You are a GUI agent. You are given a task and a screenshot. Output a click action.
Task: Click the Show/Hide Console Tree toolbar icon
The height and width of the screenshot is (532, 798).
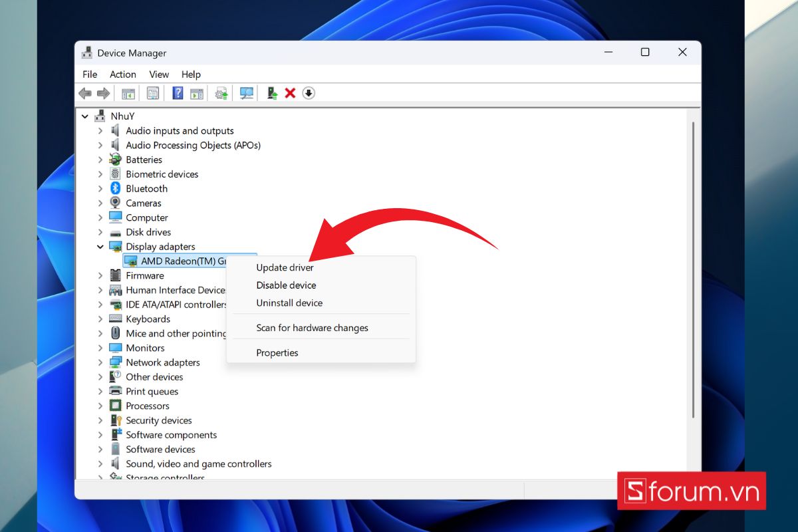(x=128, y=94)
